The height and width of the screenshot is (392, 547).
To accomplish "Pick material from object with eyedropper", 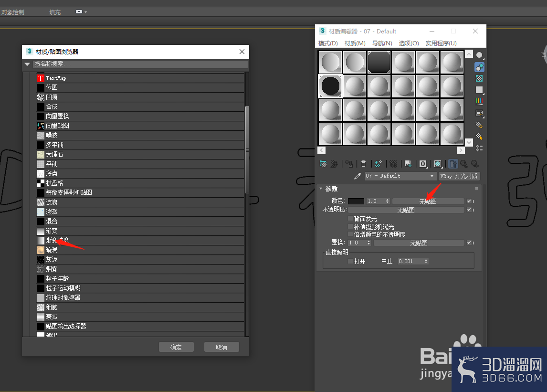I will click(357, 176).
